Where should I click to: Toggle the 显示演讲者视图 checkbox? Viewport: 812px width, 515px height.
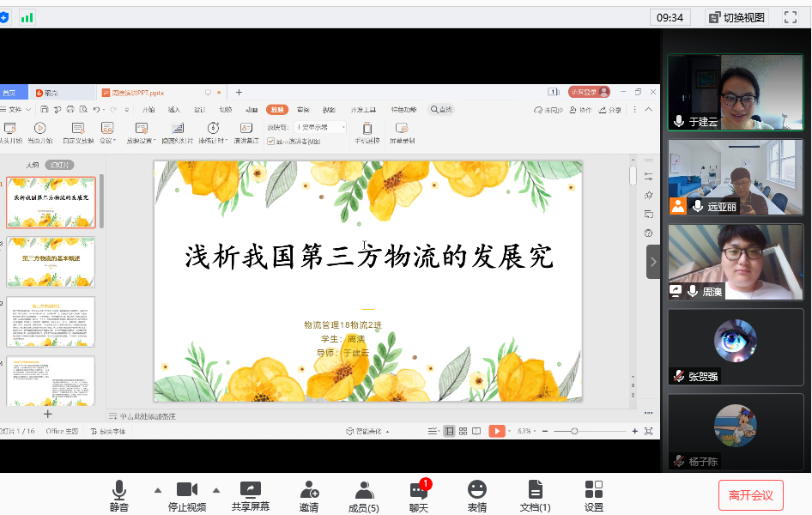(270, 141)
